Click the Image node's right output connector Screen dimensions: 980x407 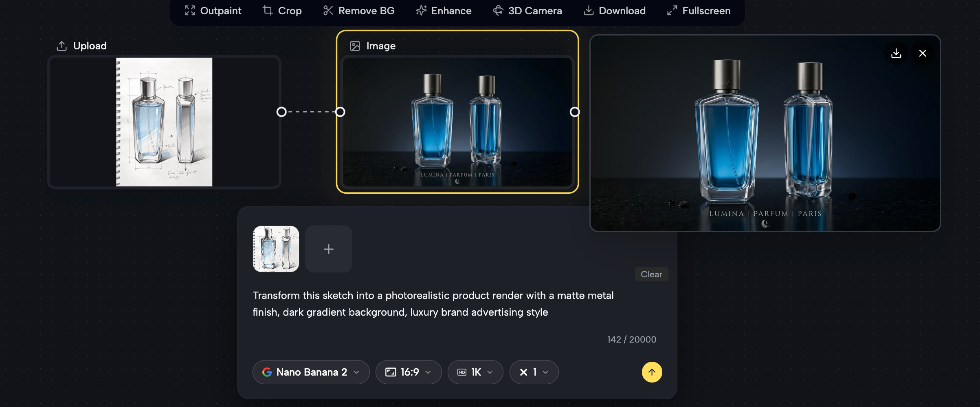(x=574, y=112)
